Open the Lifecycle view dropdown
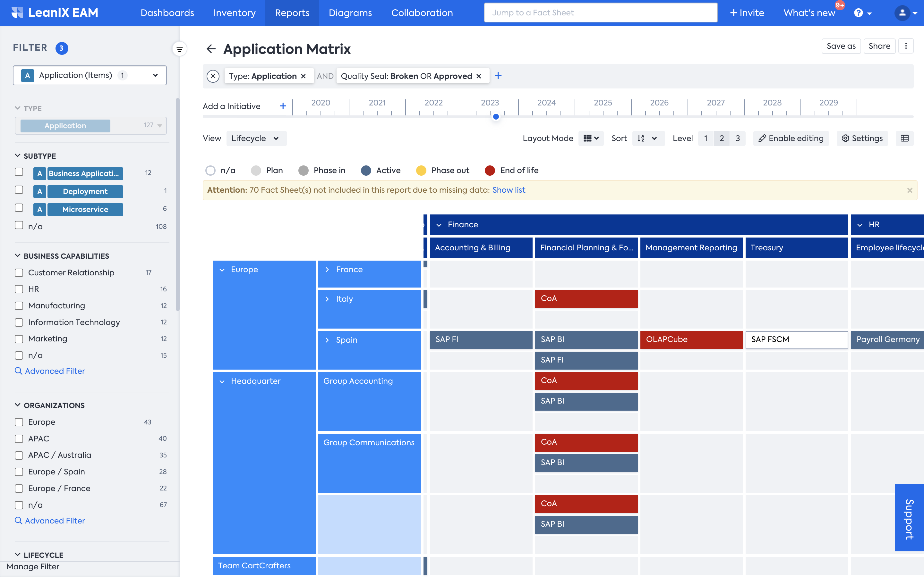 coord(256,138)
